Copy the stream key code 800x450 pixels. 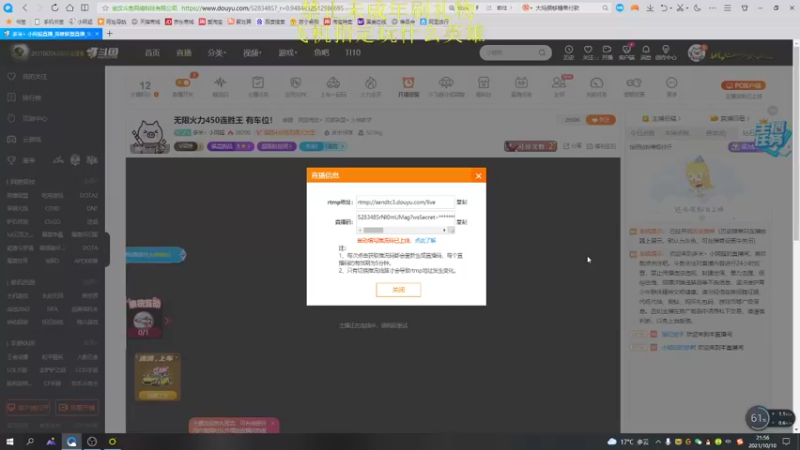[x=462, y=222]
